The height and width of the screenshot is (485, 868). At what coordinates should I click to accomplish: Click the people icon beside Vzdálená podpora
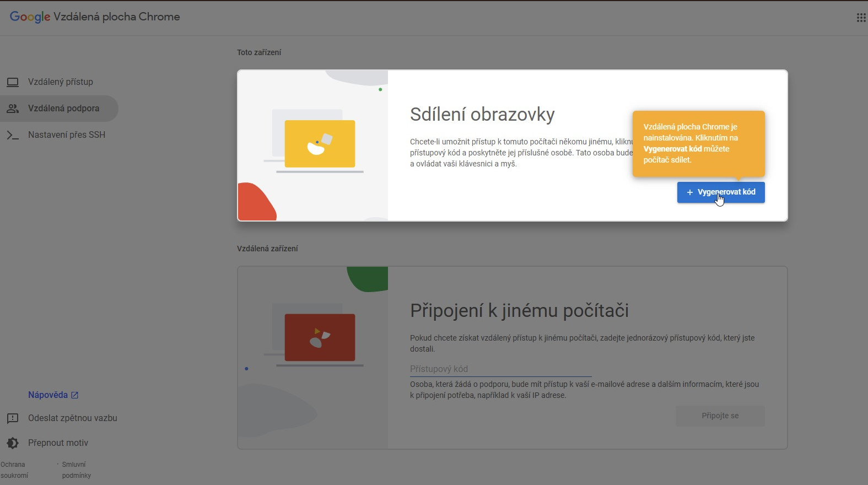[x=13, y=109]
